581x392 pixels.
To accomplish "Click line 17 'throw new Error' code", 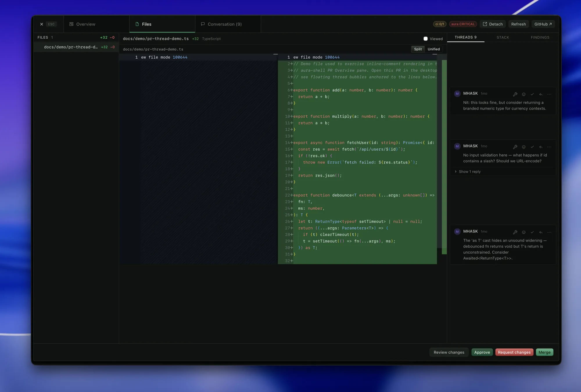I will tap(360, 162).
